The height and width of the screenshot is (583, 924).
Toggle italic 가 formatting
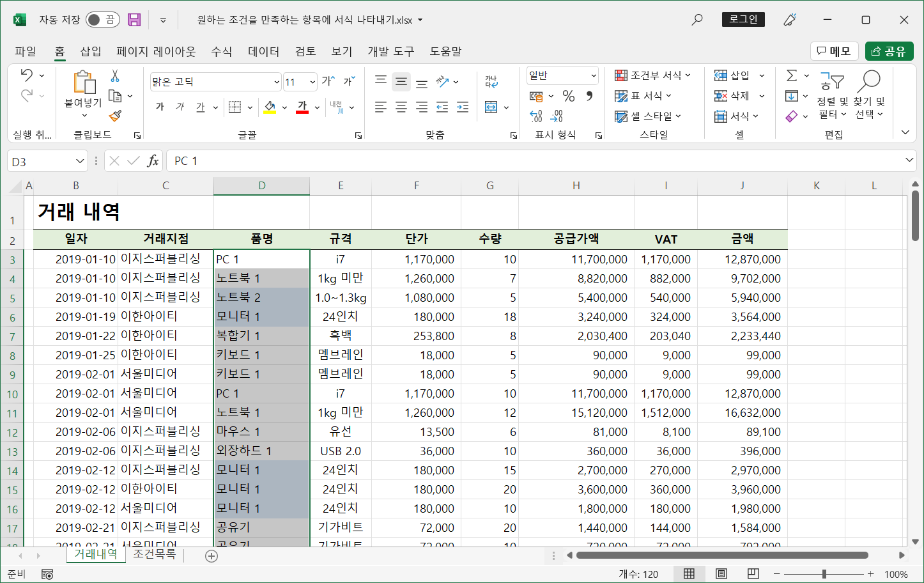[x=180, y=107]
